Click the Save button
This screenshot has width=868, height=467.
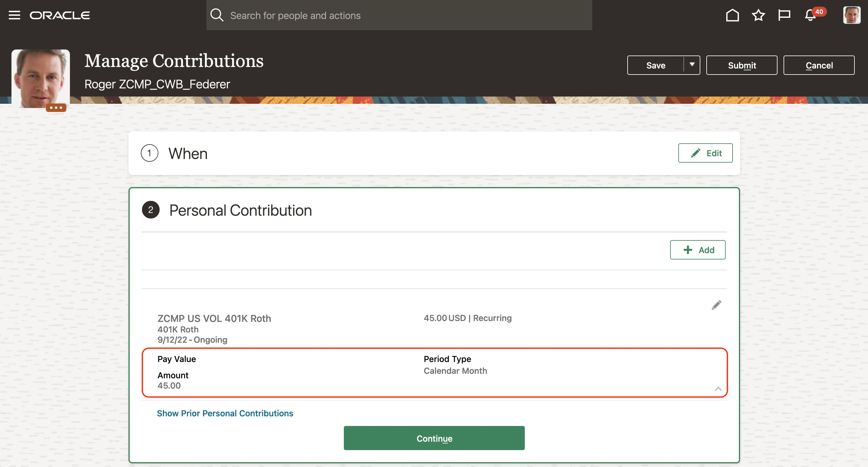coord(655,65)
